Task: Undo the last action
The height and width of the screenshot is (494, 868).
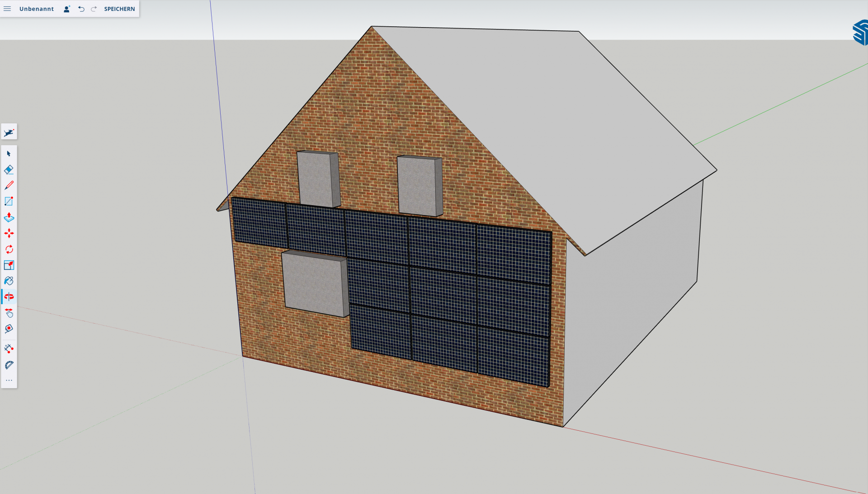Action: pyautogui.click(x=81, y=9)
